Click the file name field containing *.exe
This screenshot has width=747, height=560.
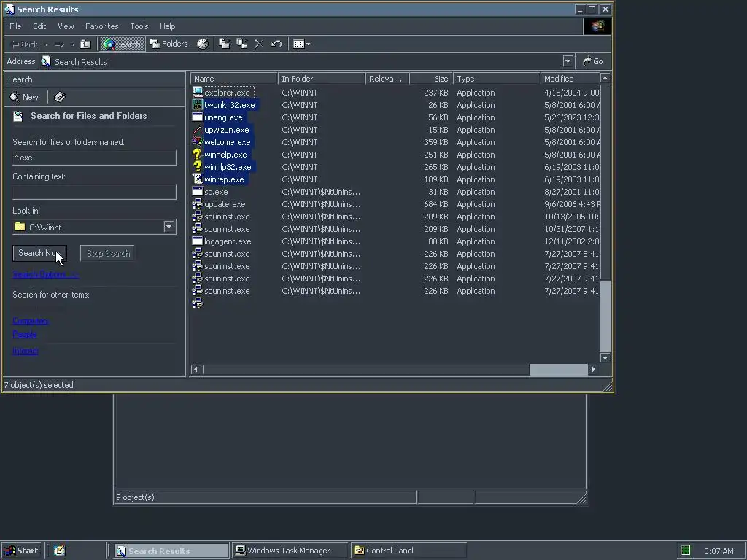tap(94, 157)
